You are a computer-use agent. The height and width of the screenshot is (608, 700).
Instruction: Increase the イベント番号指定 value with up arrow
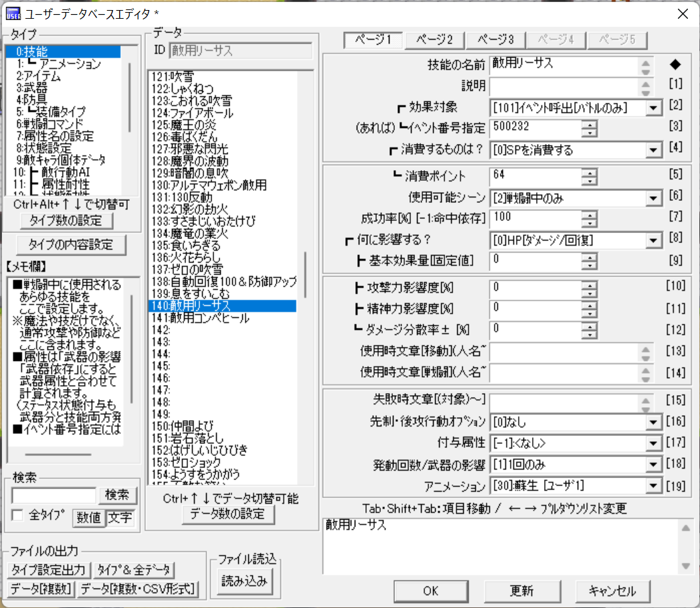pos(590,125)
